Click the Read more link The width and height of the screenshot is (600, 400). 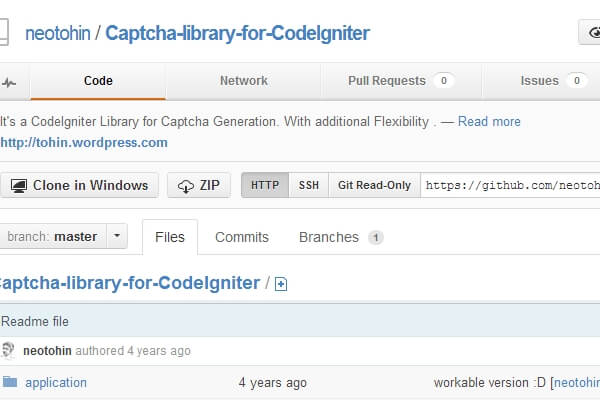(489, 121)
